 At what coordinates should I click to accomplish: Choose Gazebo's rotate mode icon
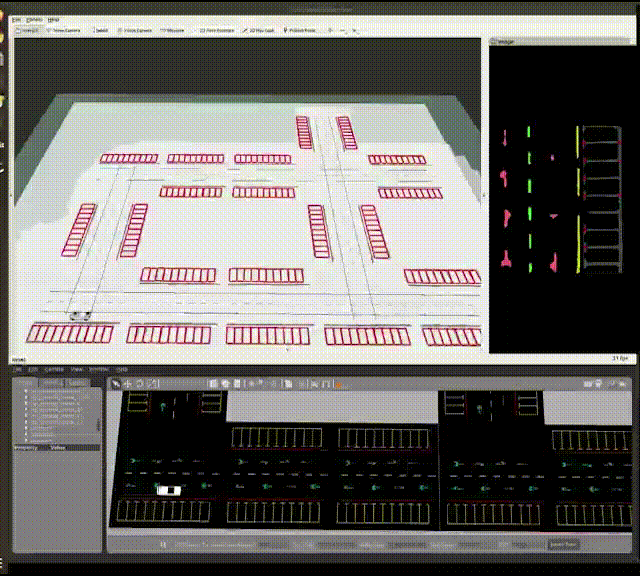pyautogui.click(x=140, y=383)
